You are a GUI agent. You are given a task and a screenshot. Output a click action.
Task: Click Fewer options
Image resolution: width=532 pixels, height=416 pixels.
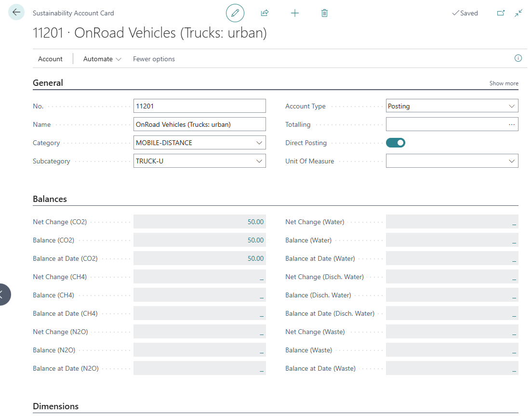pos(154,59)
